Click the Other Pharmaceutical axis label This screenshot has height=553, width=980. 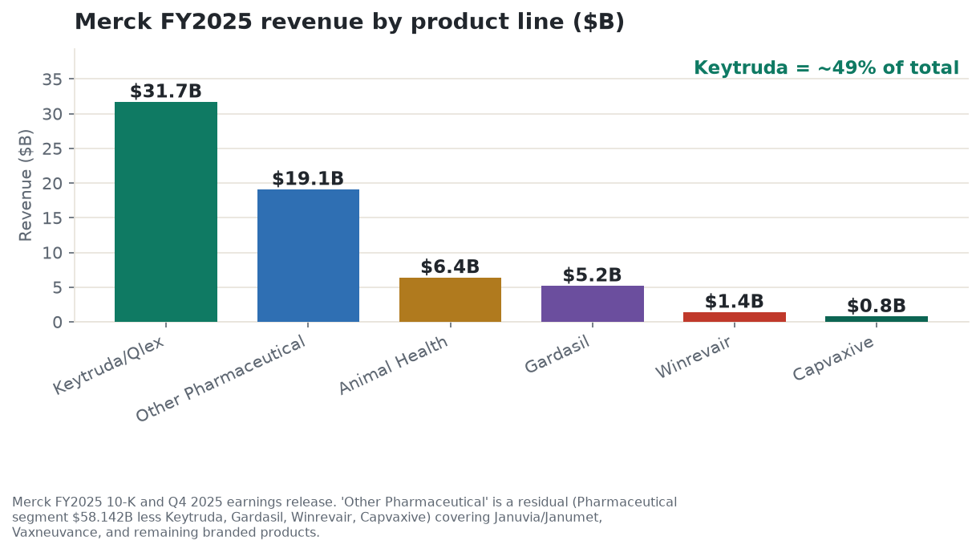point(221,378)
